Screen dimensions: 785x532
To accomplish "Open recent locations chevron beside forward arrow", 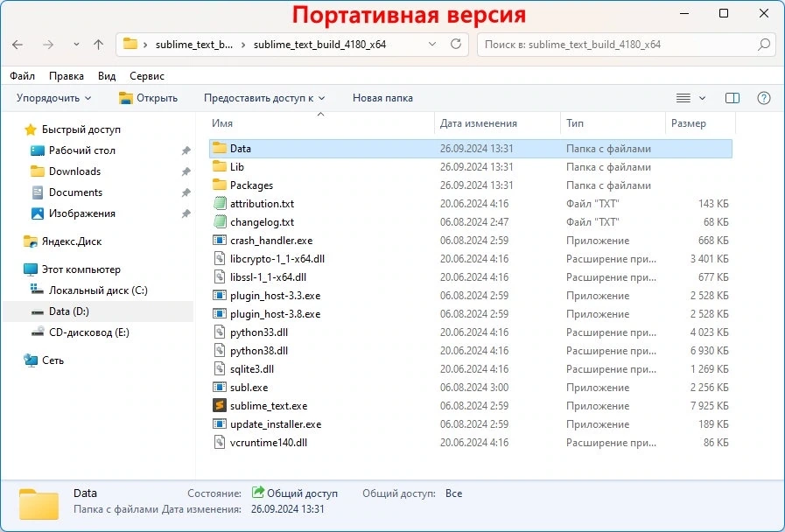I will click(76, 45).
